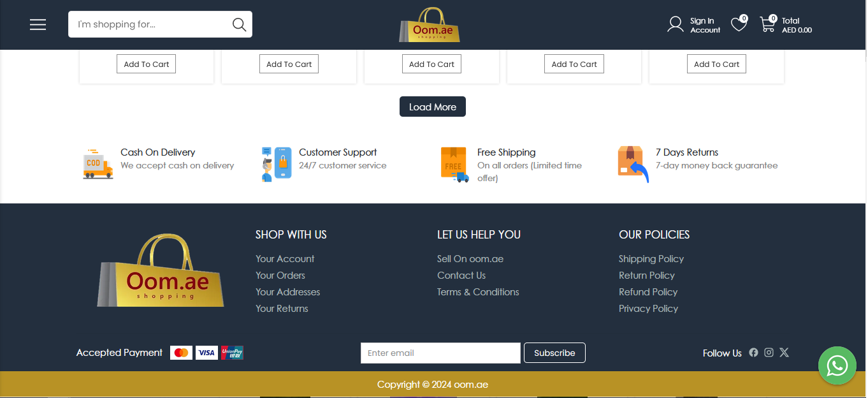The width and height of the screenshot is (868, 398).
Task: View the Refund Policy page
Action: coord(648,292)
